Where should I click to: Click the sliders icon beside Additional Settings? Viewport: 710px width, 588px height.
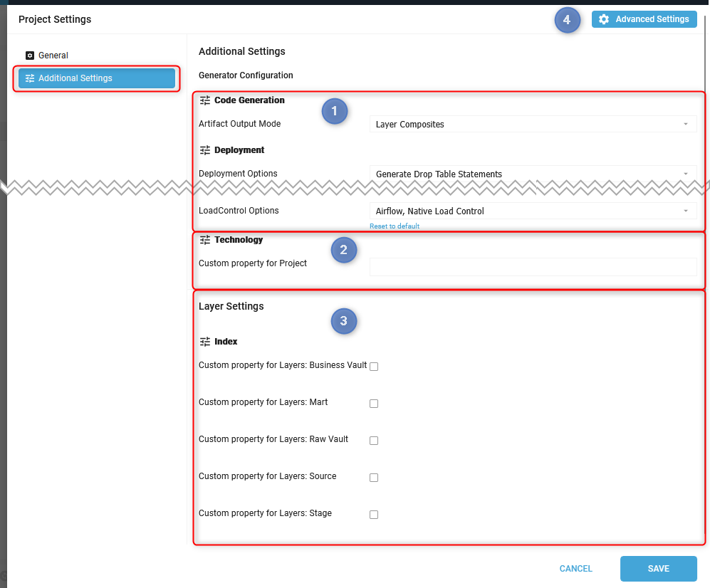point(30,78)
